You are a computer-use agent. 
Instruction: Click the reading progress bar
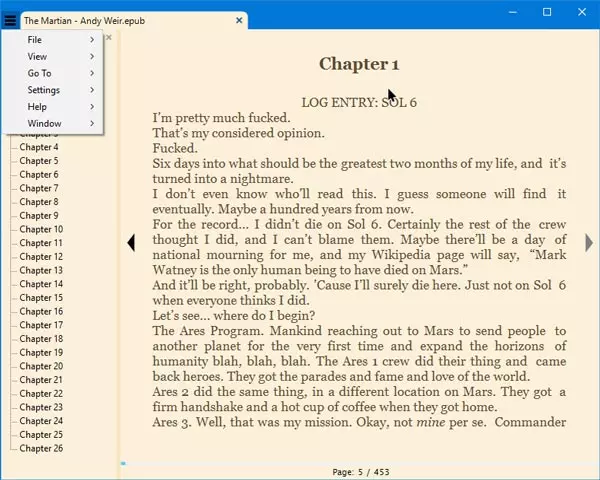pyautogui.click(x=360, y=464)
